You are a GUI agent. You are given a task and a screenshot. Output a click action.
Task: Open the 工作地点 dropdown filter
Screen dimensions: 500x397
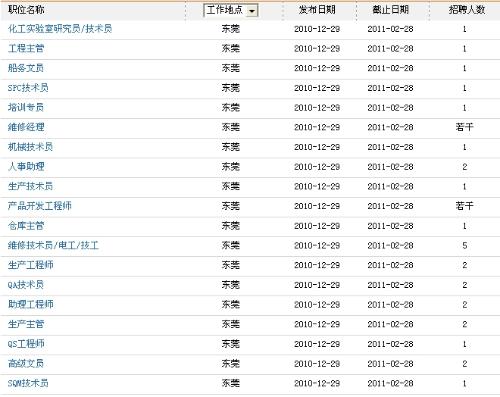click(231, 10)
